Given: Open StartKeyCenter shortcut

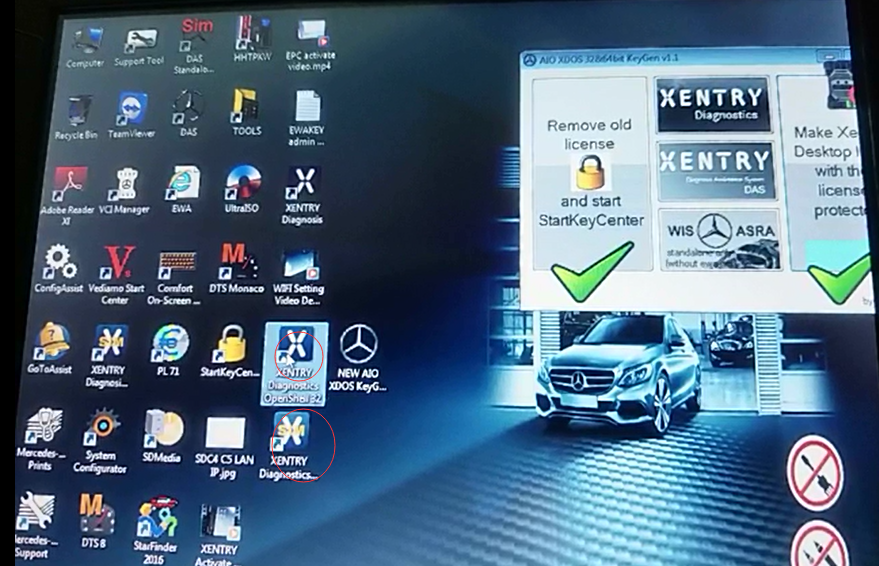Looking at the screenshot, I should pos(230,351).
